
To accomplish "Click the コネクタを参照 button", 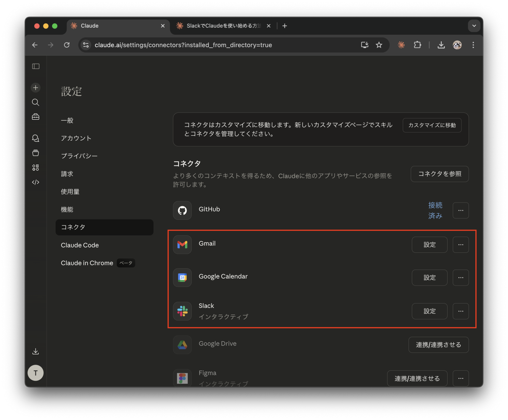I will [x=439, y=174].
